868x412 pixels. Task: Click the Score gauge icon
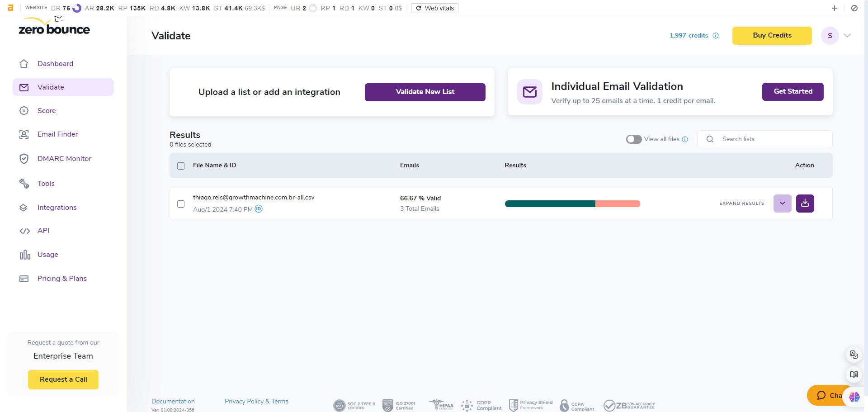(24, 111)
